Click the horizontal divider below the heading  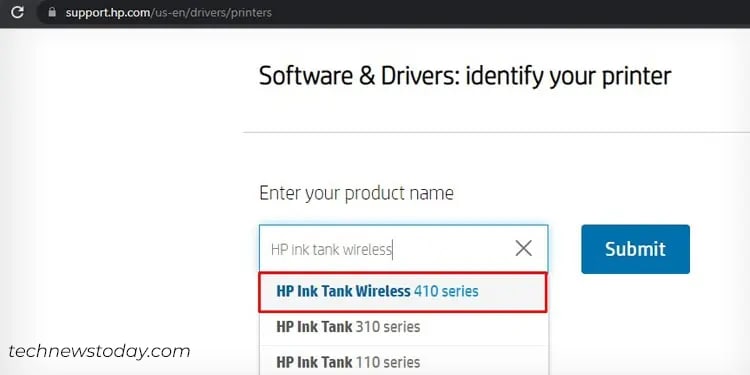click(496, 132)
